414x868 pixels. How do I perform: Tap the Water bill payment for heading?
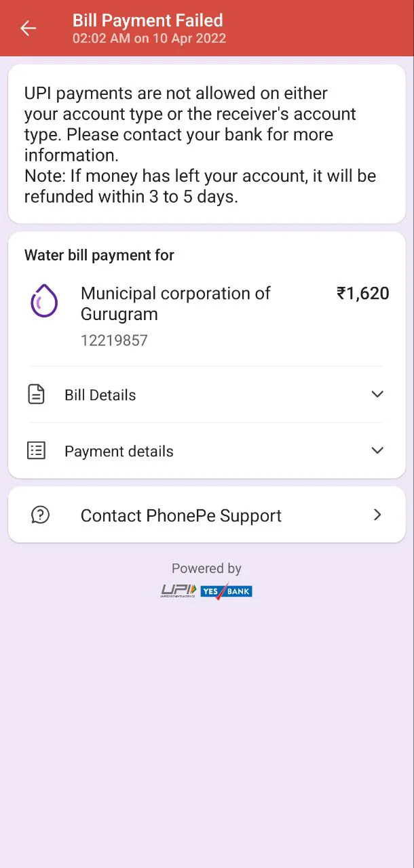click(99, 256)
